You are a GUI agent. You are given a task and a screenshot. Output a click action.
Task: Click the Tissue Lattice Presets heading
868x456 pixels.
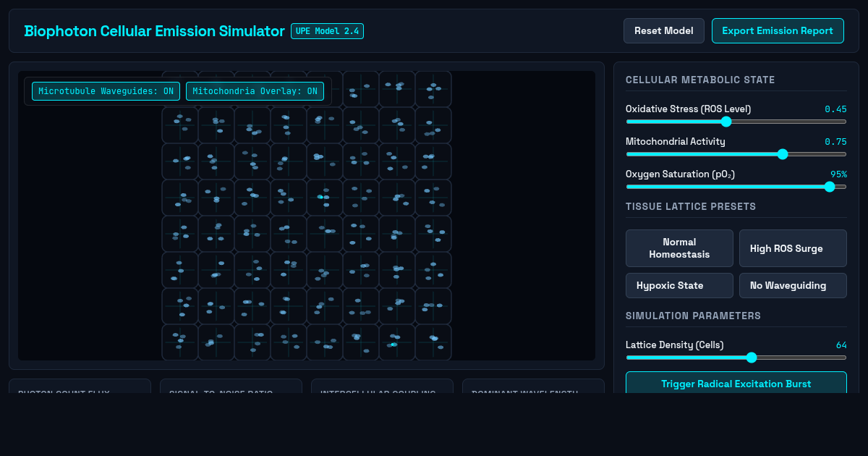(x=691, y=206)
